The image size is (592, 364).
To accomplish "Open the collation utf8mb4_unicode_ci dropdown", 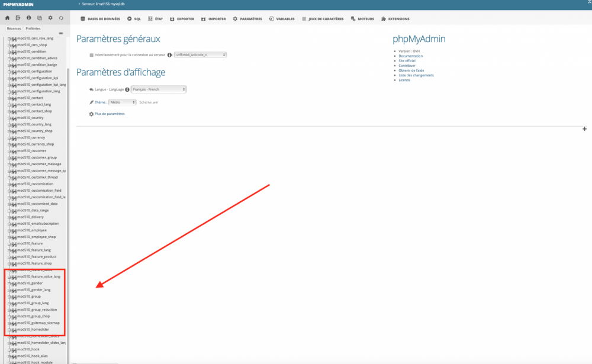I will coord(200,55).
